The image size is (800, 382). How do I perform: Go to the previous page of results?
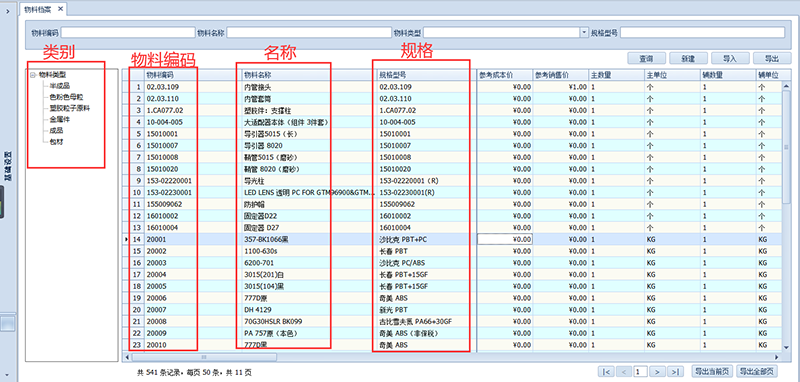[624, 371]
